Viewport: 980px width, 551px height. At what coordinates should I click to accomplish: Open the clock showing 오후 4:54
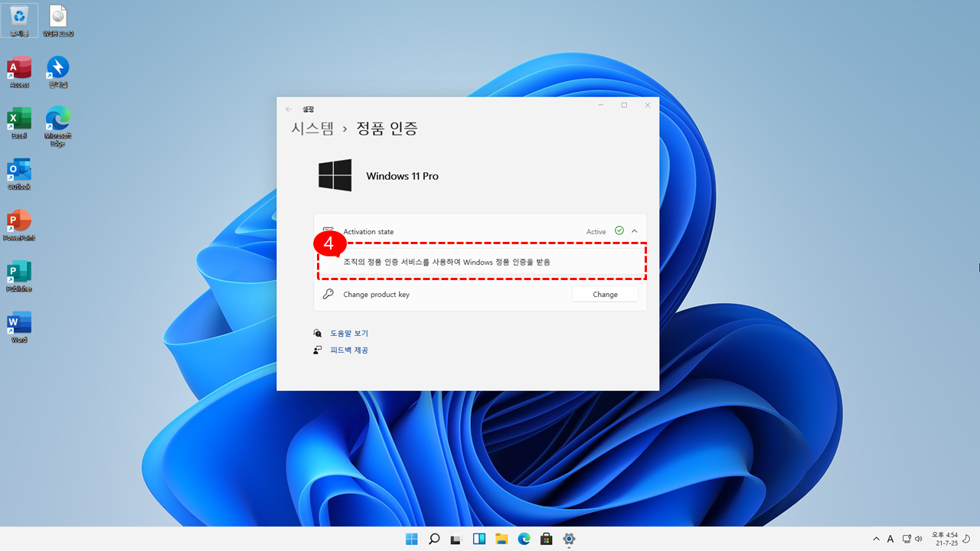(x=945, y=539)
